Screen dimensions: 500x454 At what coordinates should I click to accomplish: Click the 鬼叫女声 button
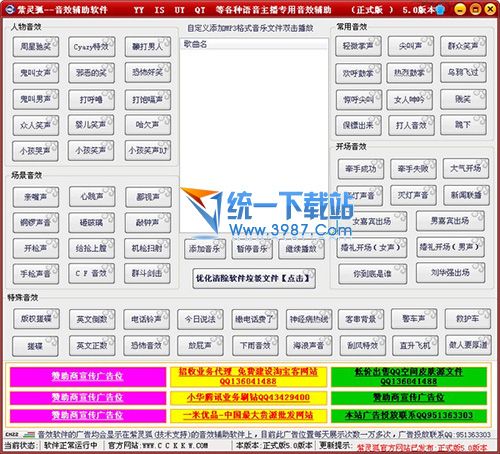[36, 73]
